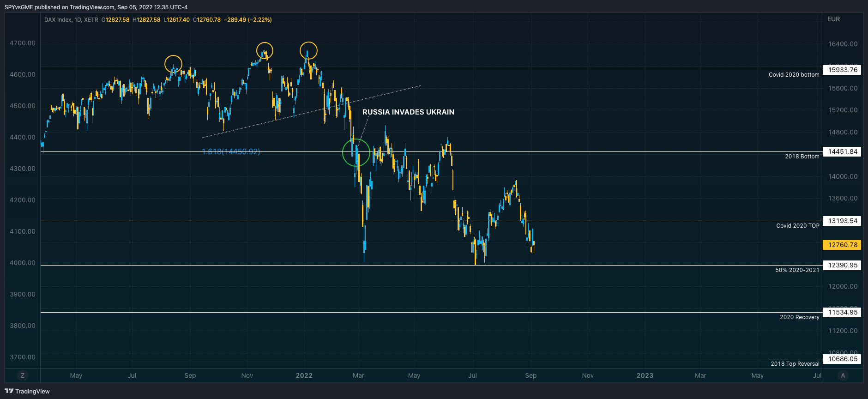Image resolution: width=868 pixels, height=399 pixels.
Task: Click the TradingView logo
Action: click(x=27, y=391)
